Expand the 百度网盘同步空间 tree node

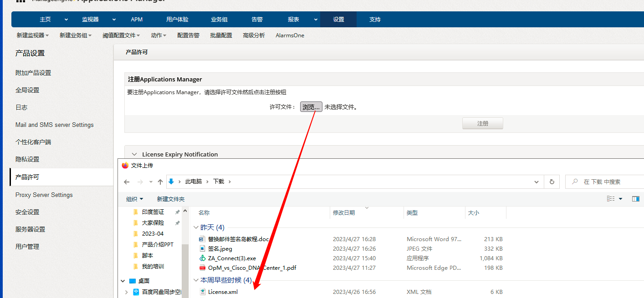(126, 292)
